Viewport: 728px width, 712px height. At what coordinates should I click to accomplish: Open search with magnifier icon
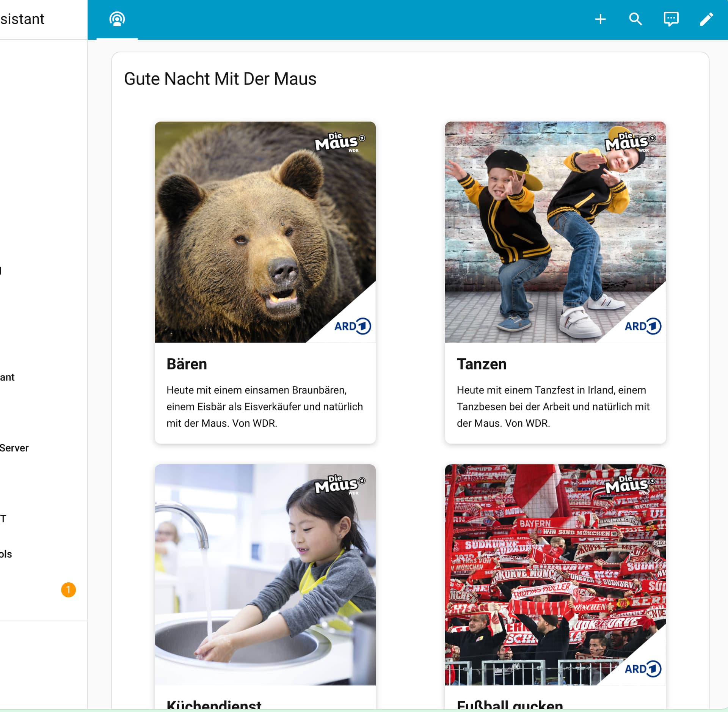(x=635, y=19)
